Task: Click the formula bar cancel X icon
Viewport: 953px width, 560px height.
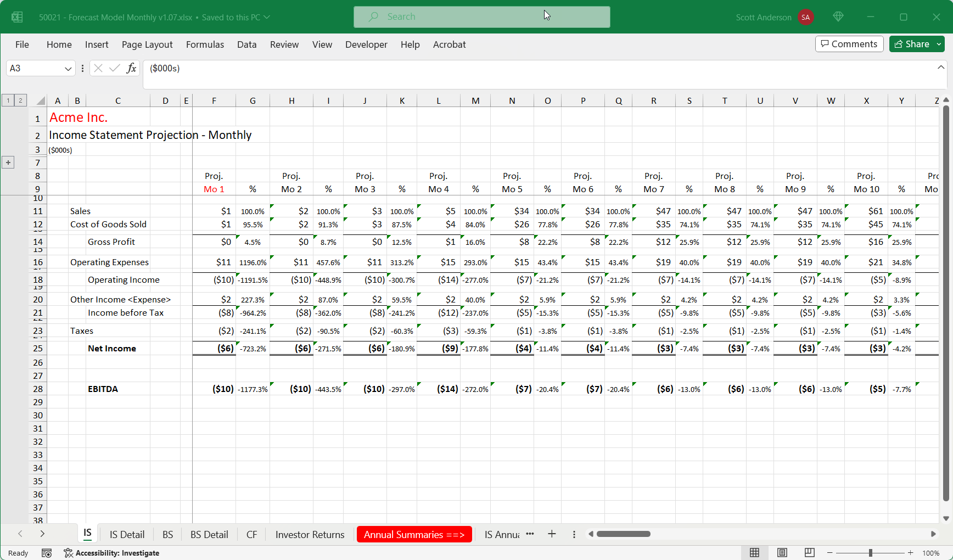Action: click(x=98, y=68)
